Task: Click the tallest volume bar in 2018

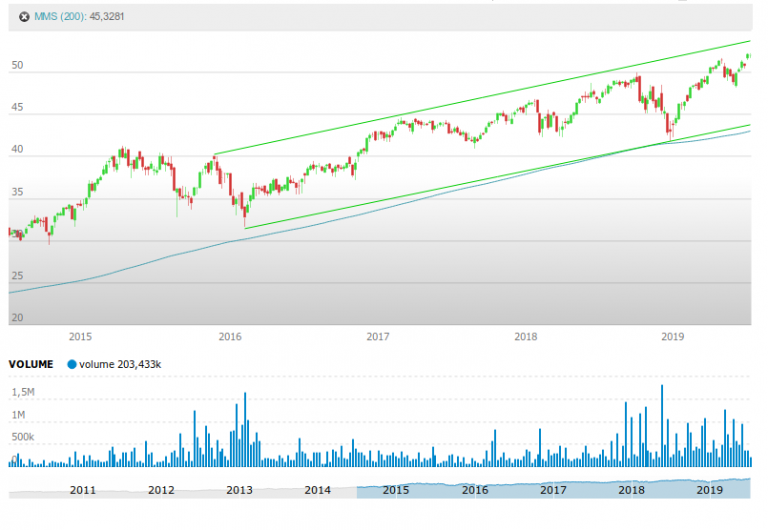Action: 662,427
